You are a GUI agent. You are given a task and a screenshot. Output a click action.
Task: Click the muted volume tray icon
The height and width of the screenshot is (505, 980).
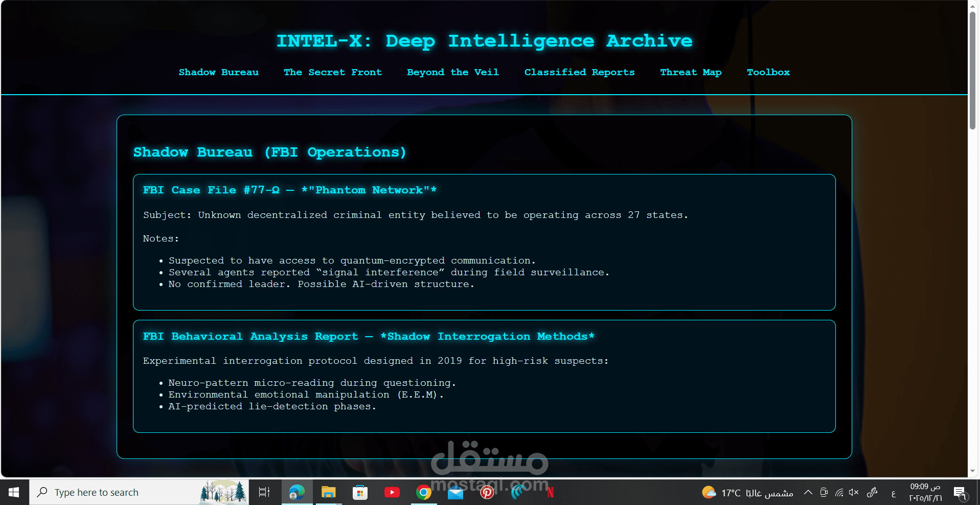pos(854,492)
